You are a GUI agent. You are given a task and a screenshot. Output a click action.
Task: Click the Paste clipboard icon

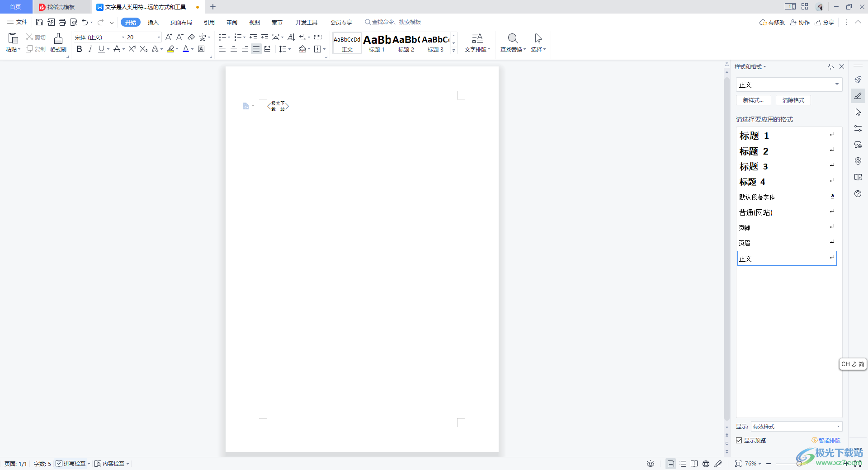(13, 38)
